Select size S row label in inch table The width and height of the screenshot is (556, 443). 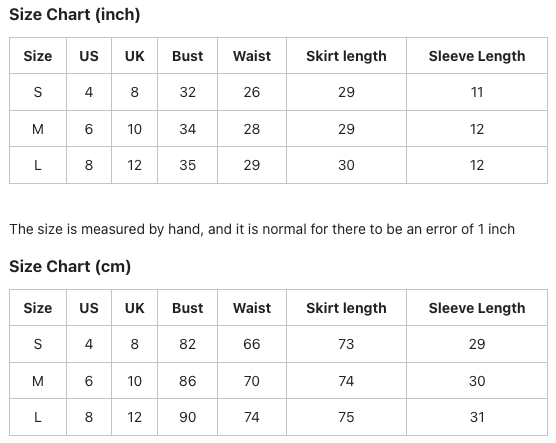38,92
